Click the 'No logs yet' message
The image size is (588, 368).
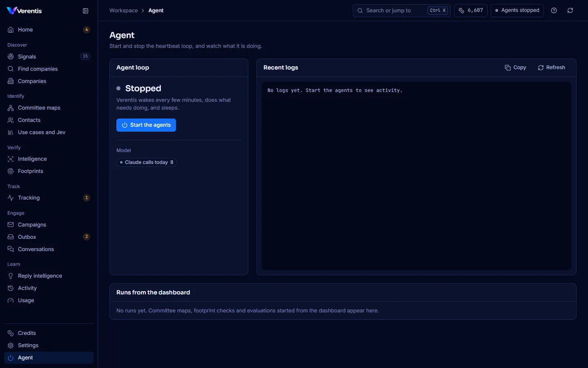pyautogui.click(x=335, y=90)
